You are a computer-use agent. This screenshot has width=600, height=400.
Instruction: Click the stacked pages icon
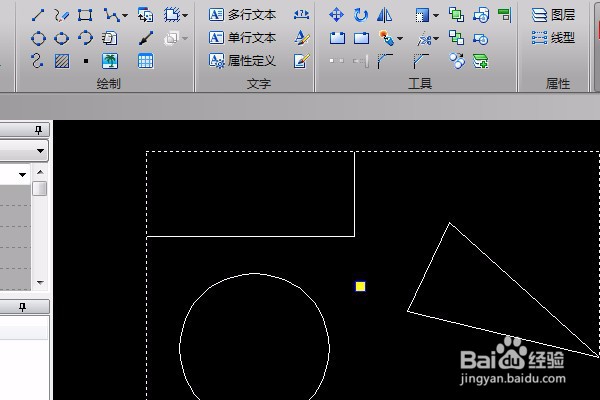(x=109, y=38)
